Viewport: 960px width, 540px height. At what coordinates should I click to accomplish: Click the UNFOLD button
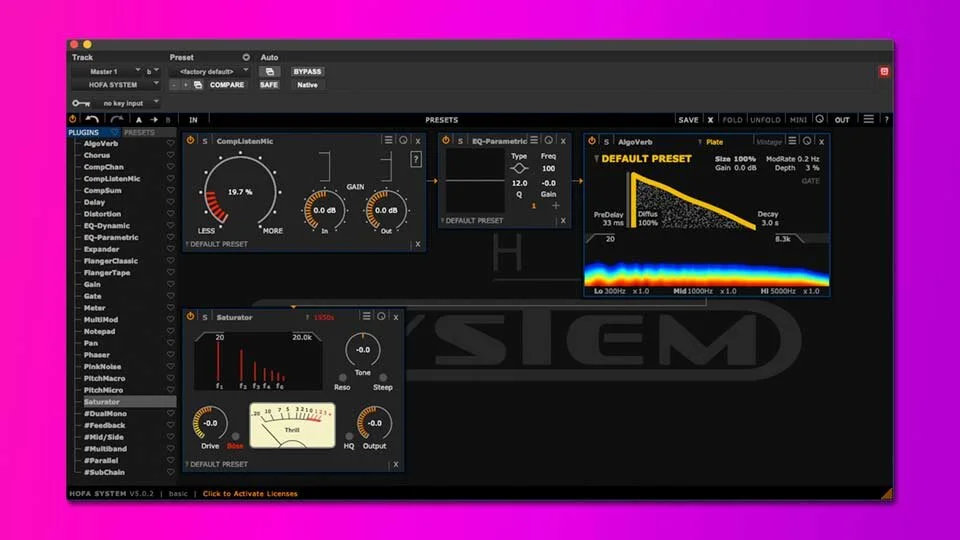765,120
